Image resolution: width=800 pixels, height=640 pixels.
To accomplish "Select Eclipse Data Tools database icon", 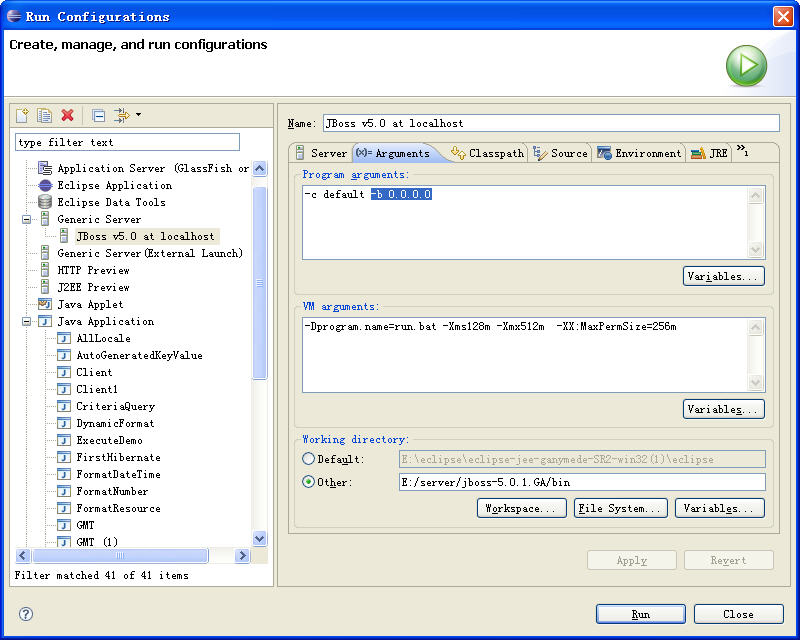I will (x=45, y=202).
